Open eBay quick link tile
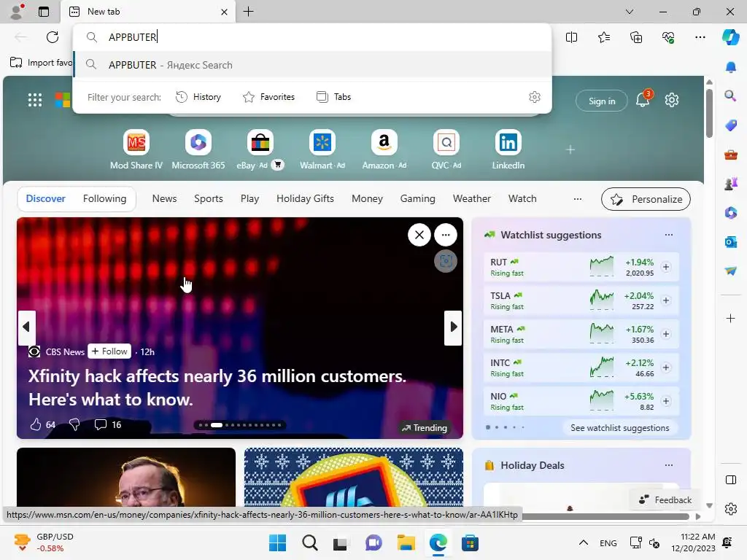Image resolution: width=747 pixels, height=560 pixels. (260, 149)
